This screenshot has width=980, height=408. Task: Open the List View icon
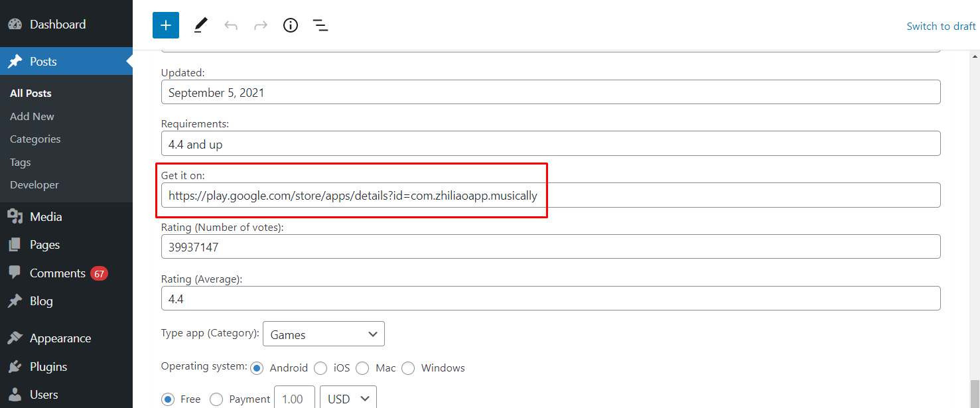click(x=320, y=25)
